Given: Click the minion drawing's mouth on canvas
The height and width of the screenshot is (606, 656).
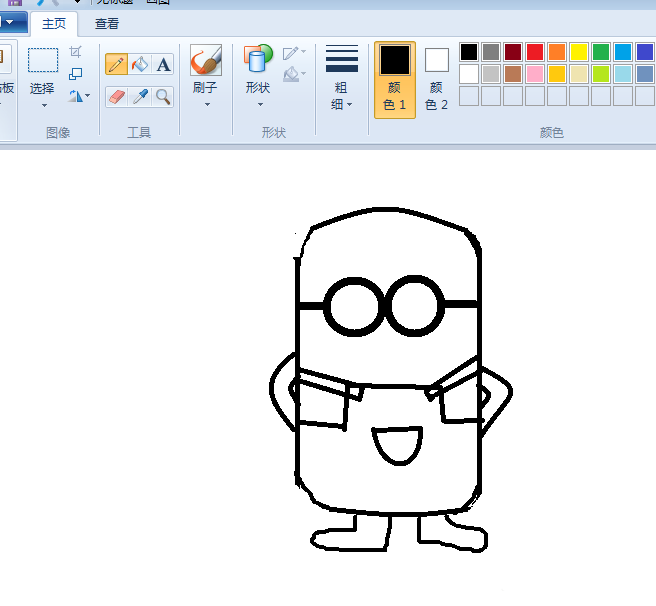Looking at the screenshot, I should tap(397, 446).
